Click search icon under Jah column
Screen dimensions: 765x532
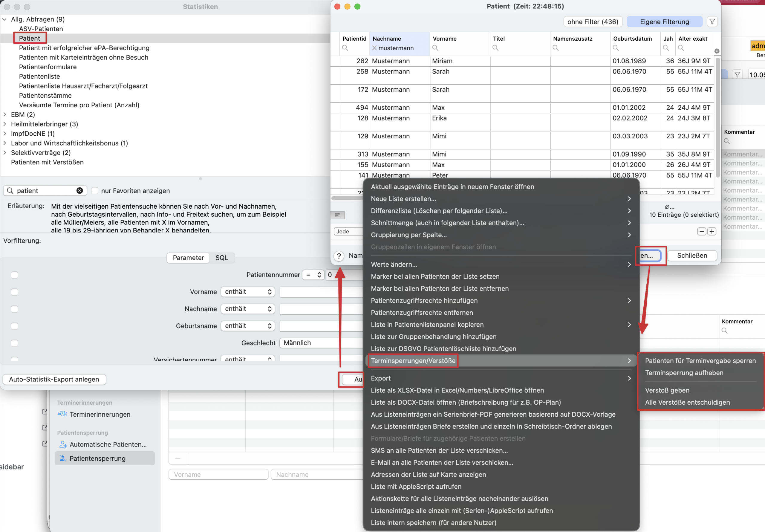[x=666, y=48]
